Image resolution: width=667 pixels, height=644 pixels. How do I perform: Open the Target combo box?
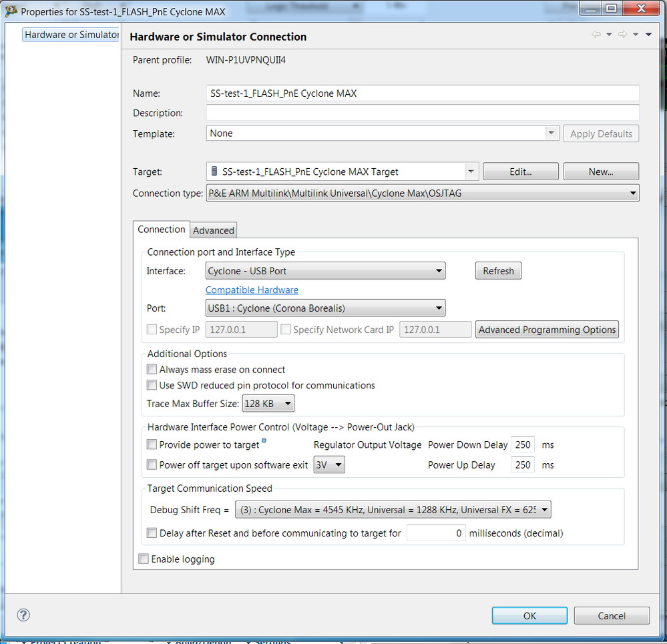click(343, 172)
